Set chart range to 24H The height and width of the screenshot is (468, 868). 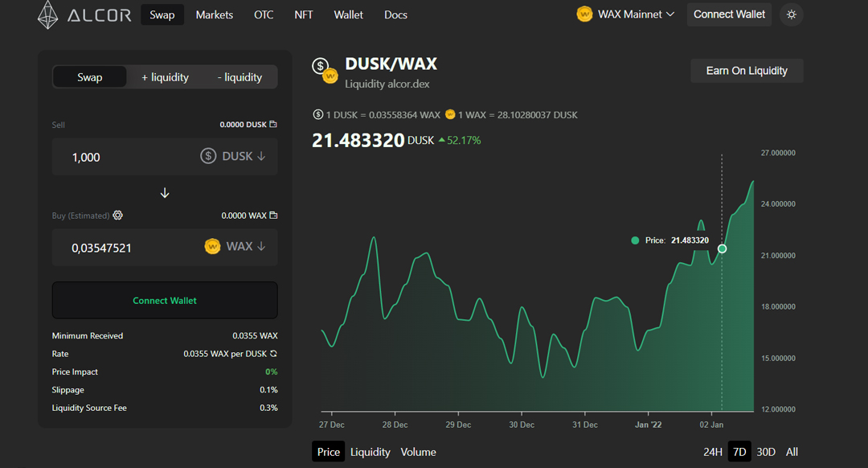click(x=712, y=452)
